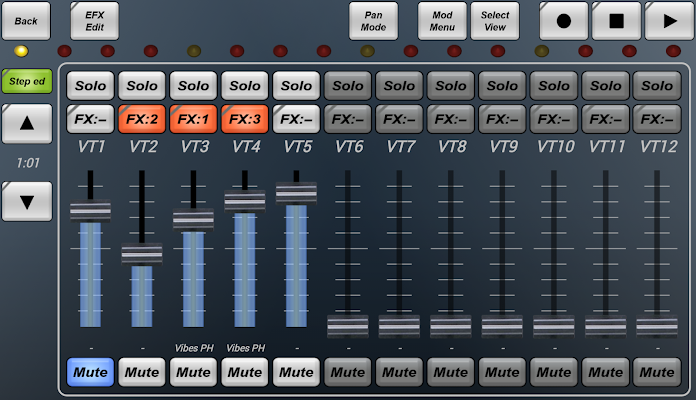
Task: Click the red step LED above EFX Edit
Action: click(x=107, y=51)
